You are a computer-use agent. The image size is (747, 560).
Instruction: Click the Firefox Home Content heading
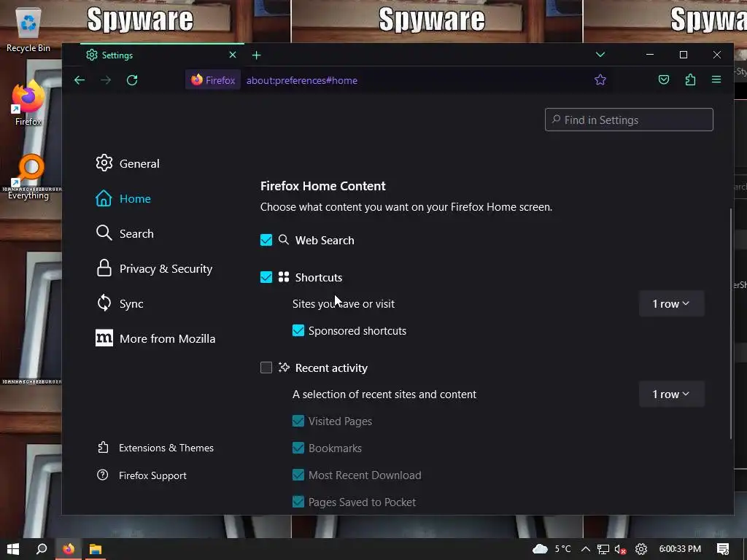(323, 186)
